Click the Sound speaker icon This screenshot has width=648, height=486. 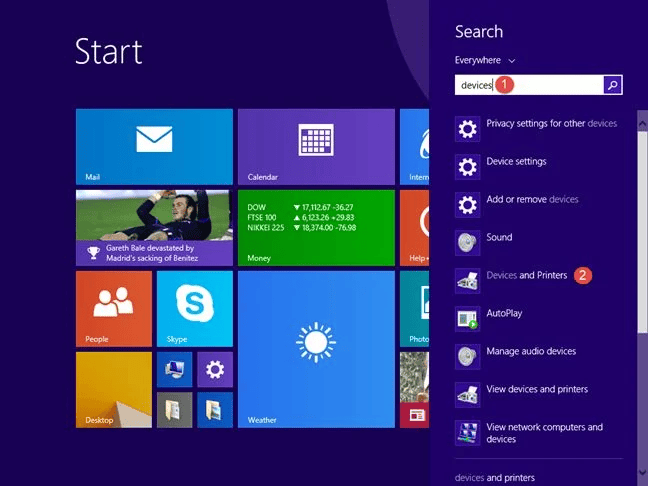point(467,243)
